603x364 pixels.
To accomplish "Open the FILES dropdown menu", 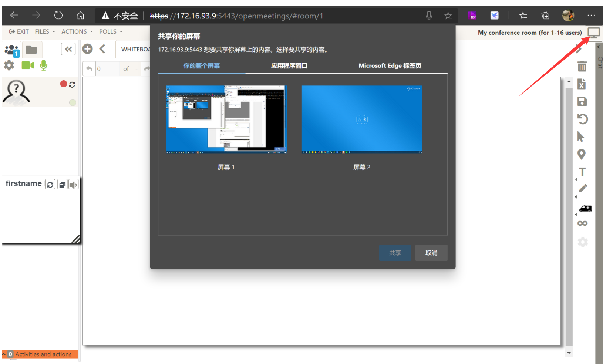I will click(45, 32).
